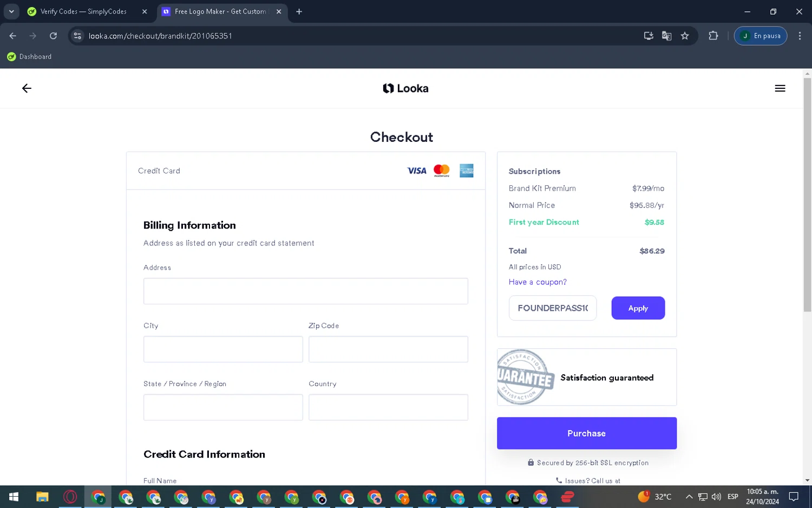The height and width of the screenshot is (508, 812).
Task: Click the Have a coupon? link
Action: pos(538,282)
